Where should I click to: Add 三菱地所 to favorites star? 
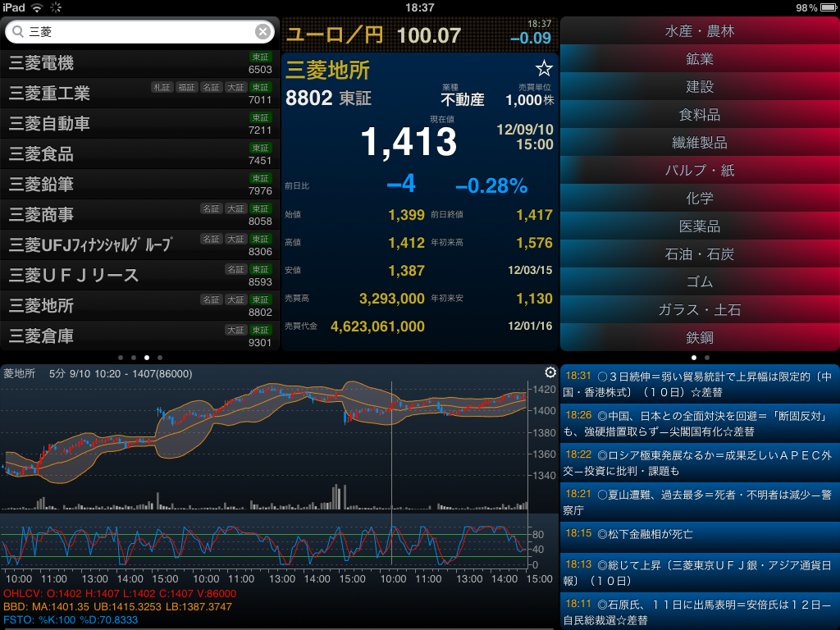[544, 69]
